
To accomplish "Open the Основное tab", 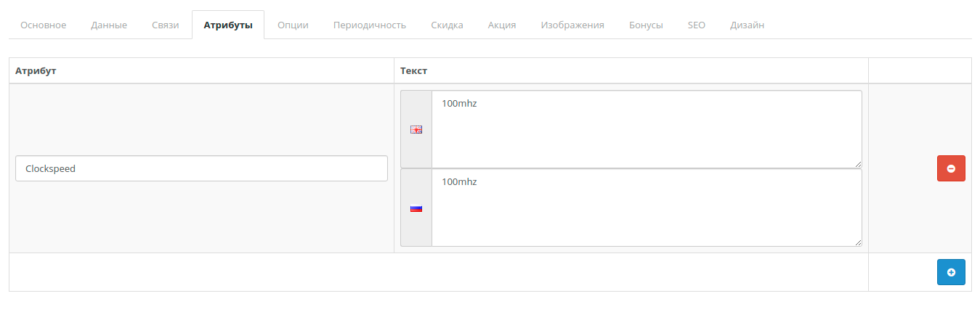I will tap(44, 25).
